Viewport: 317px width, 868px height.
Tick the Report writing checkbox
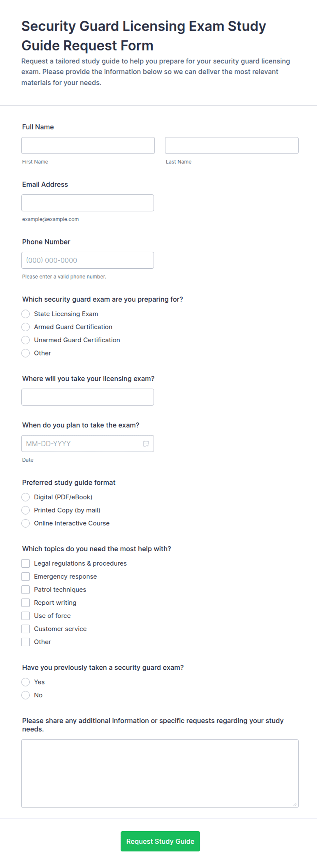[26, 602]
